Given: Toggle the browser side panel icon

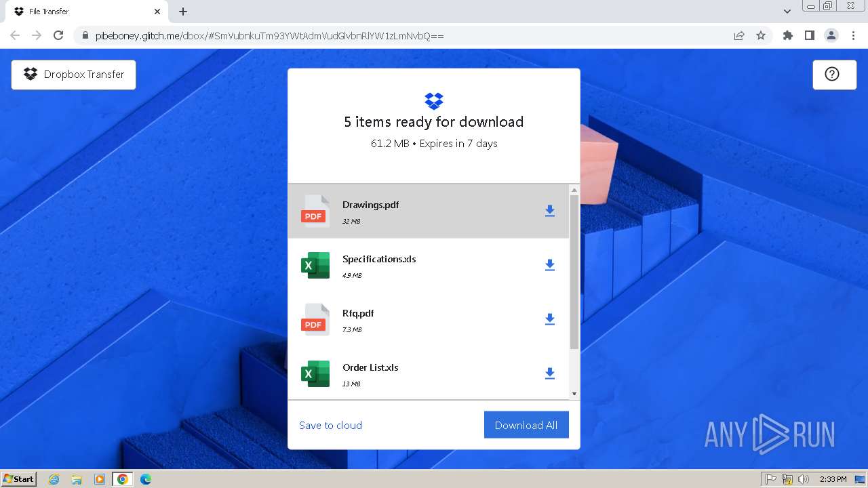Looking at the screenshot, I should [x=810, y=35].
